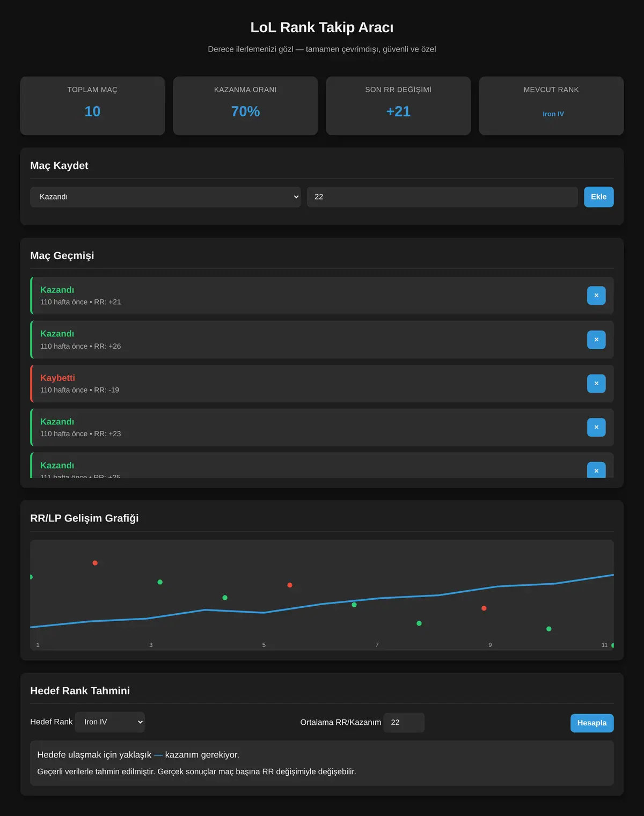The height and width of the screenshot is (816, 644).
Task: Click the LoL Rank Takip Aracı title
Action: coord(322,27)
